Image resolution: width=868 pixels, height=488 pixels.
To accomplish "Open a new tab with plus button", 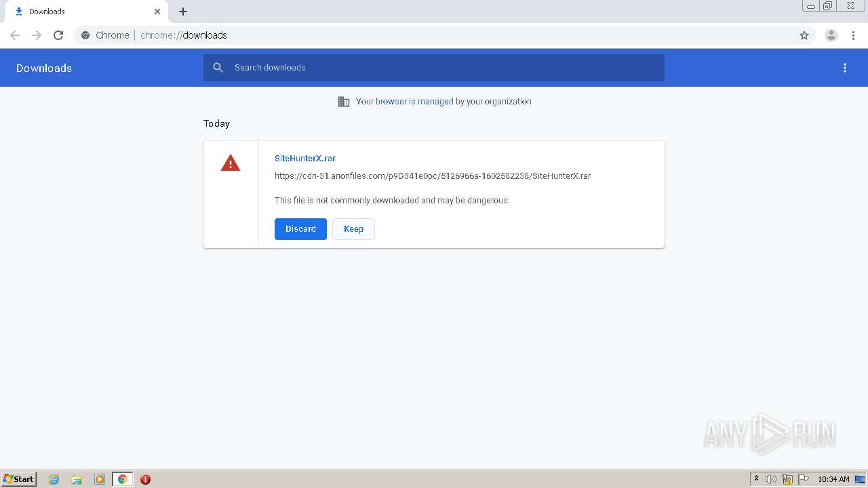I will 183,12.
